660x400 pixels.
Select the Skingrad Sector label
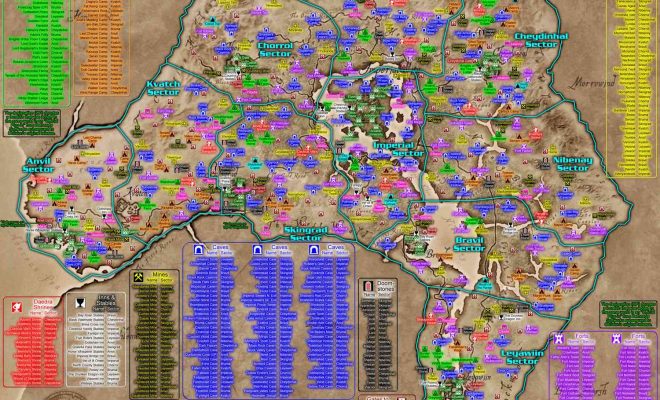coord(306,234)
